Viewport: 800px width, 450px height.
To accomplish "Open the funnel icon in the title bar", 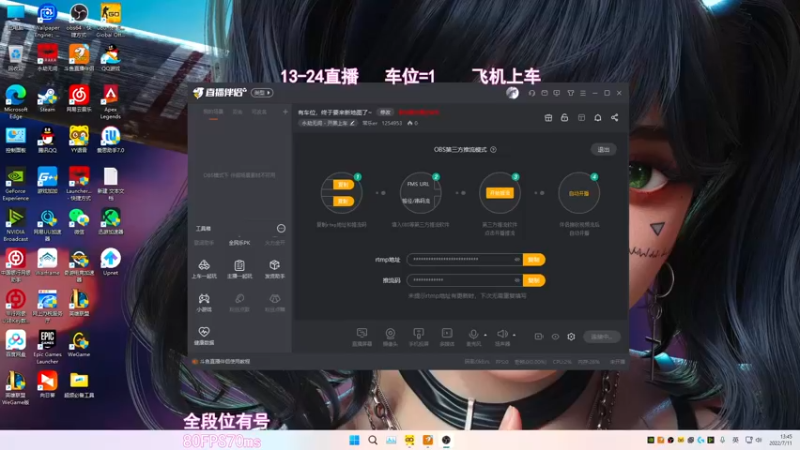I will (x=570, y=93).
